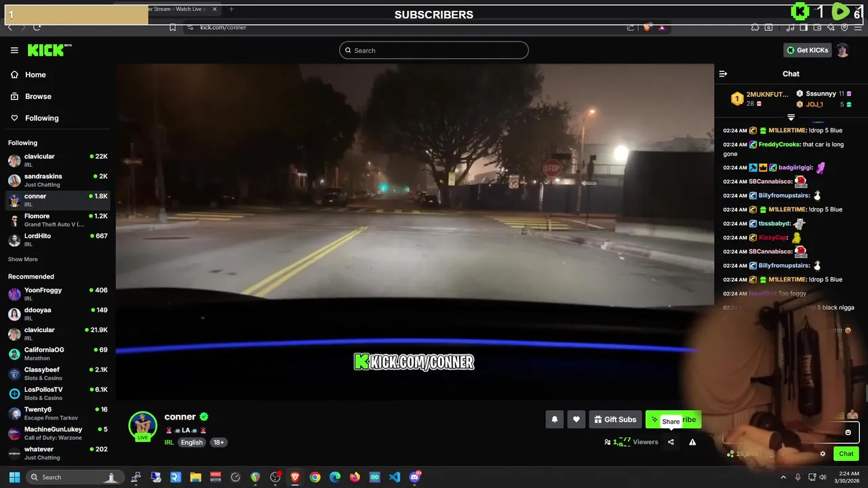Viewport: 868px width, 488px height.
Task: Open Visual Studio Code from taskbar
Action: coord(395,477)
